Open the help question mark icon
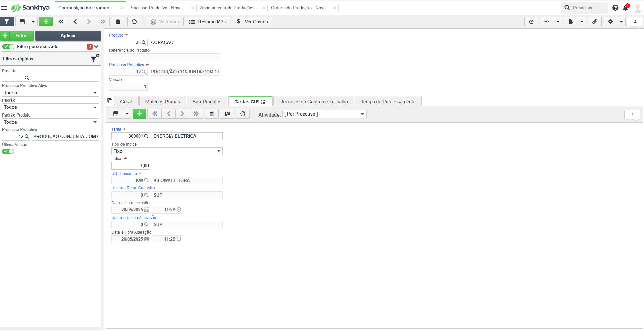Image resolution: width=644 pixels, height=331 pixels. [615, 8]
